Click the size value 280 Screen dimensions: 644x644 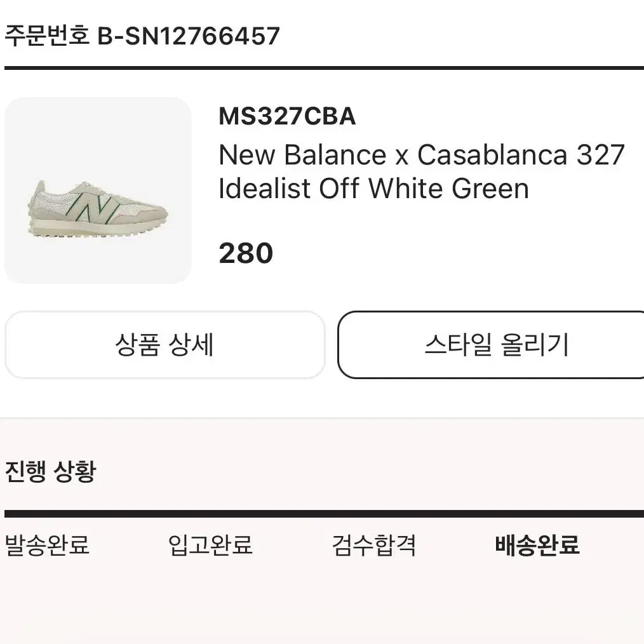tap(246, 253)
